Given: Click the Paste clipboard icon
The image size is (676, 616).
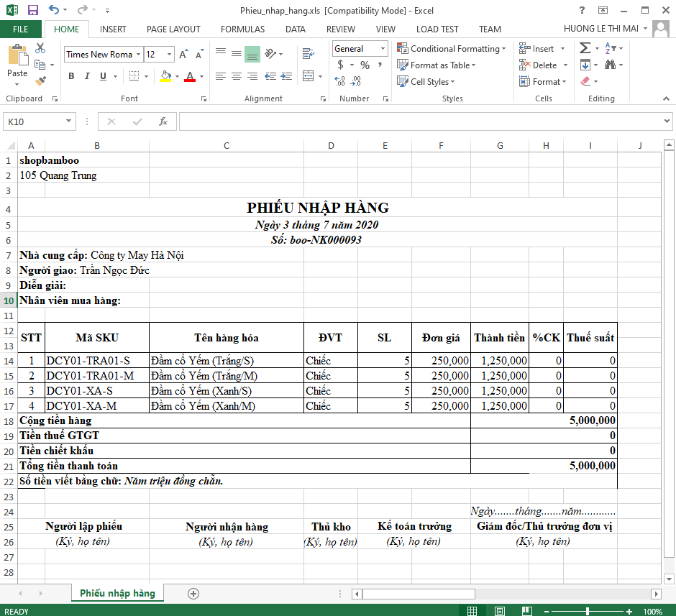Looking at the screenshot, I should pos(17,55).
